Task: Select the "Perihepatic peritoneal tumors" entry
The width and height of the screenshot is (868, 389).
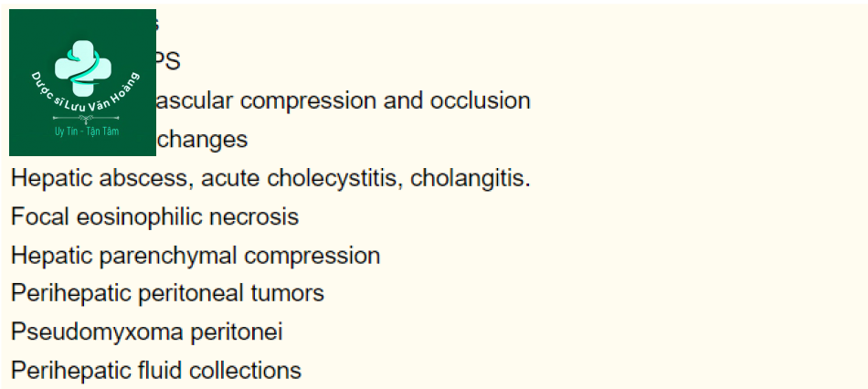Action: (x=167, y=294)
